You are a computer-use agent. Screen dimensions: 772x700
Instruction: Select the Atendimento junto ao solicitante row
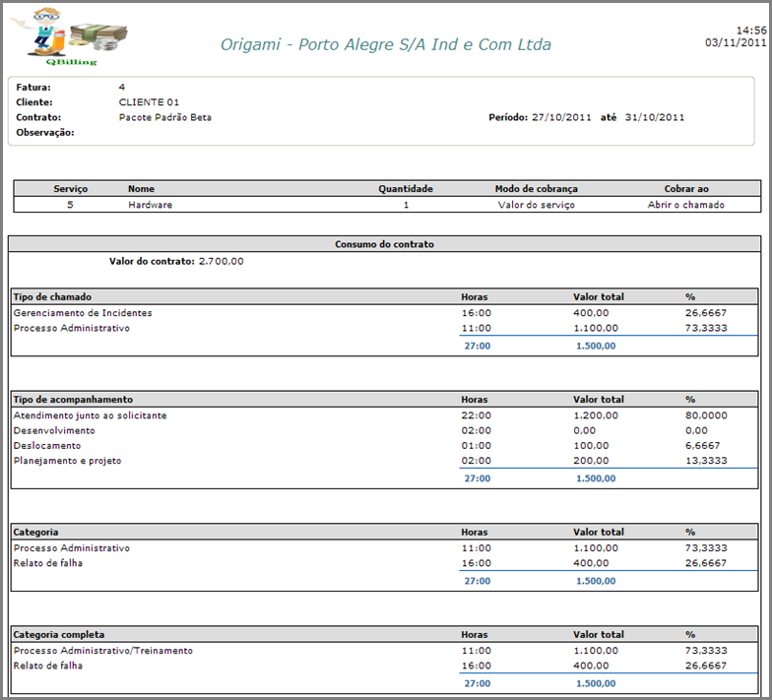click(x=90, y=415)
